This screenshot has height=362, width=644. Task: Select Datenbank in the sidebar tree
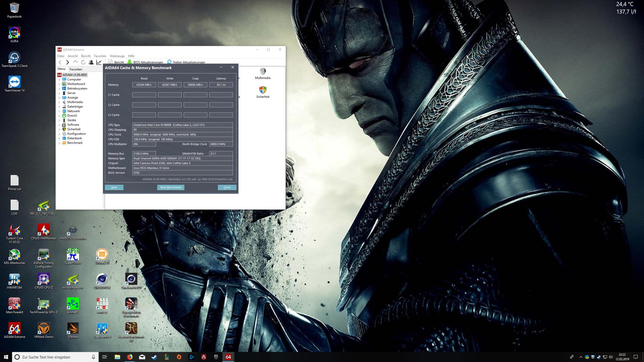(75, 138)
